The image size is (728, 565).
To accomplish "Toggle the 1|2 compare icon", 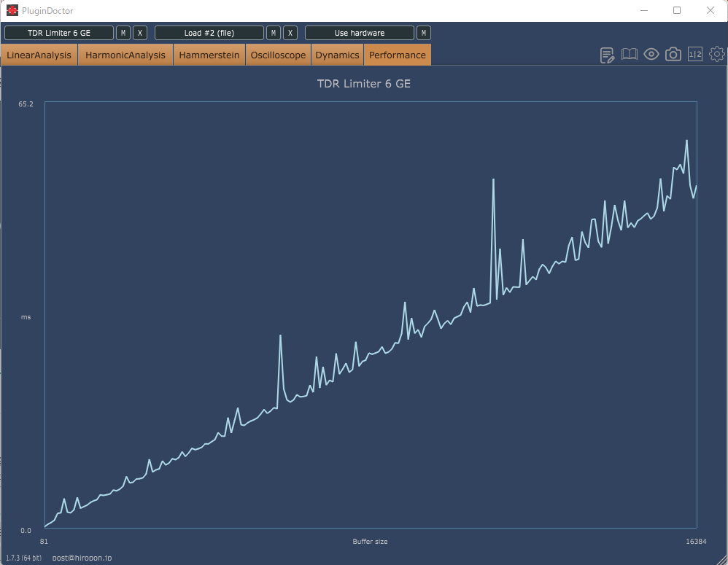I will pyautogui.click(x=695, y=54).
